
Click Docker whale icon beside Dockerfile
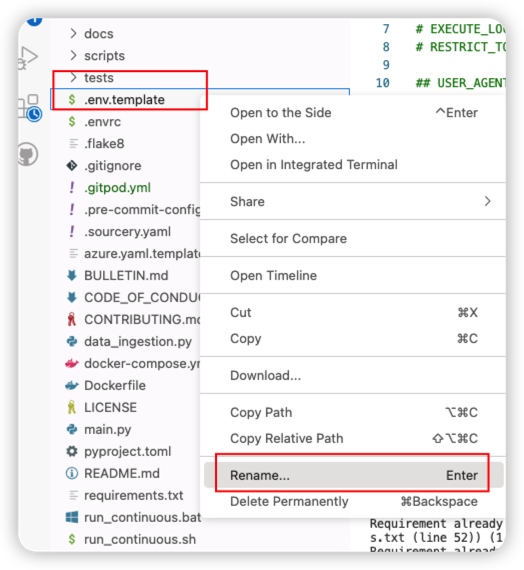point(72,385)
